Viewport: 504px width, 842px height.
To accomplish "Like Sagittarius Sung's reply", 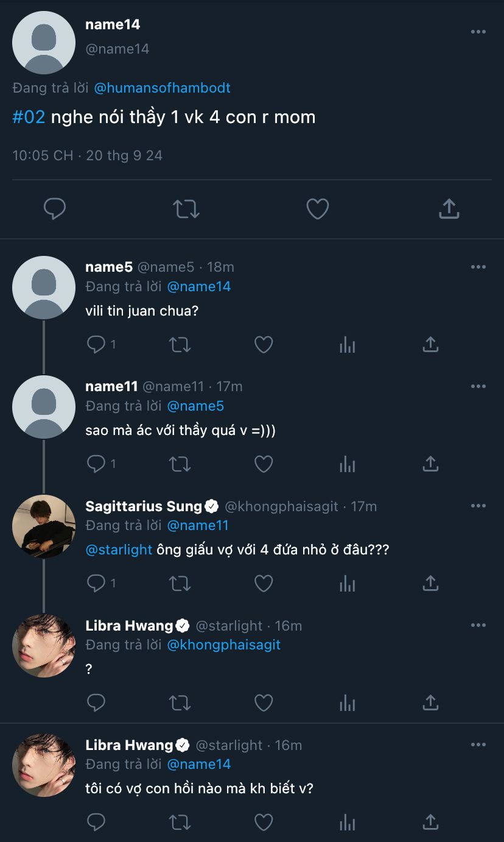I will (264, 584).
